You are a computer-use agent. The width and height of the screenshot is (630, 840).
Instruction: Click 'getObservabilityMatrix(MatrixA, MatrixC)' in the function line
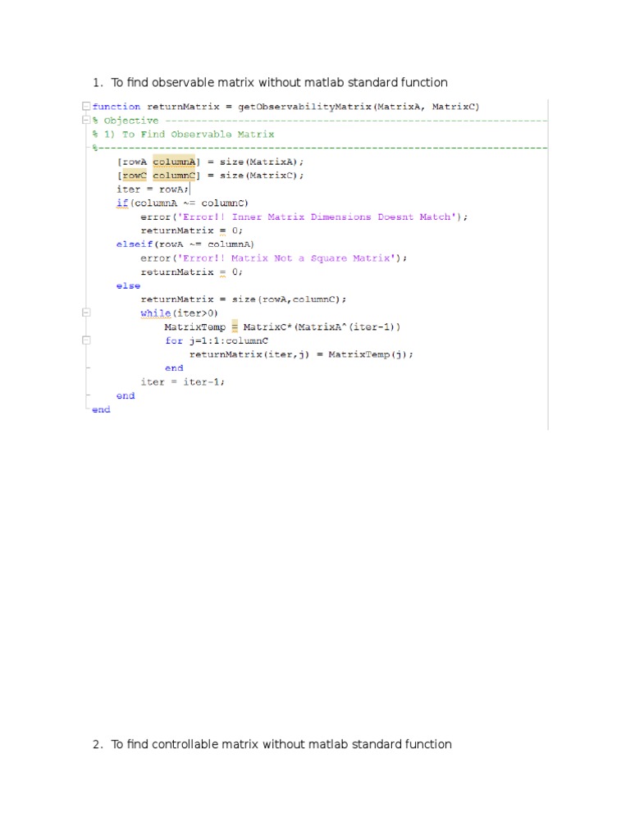[x=358, y=107]
